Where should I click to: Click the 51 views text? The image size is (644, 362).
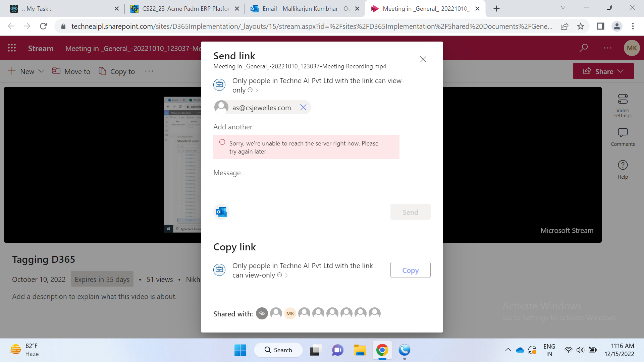coord(160,280)
